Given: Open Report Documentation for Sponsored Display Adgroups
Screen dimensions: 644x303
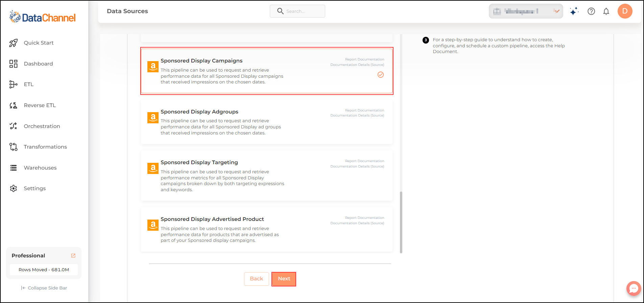Looking at the screenshot, I should pyautogui.click(x=364, y=110).
